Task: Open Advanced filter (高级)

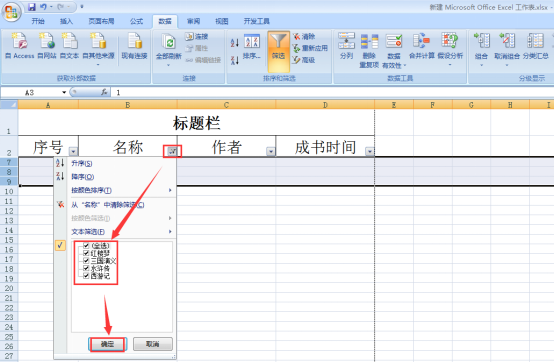Action: 304,60
